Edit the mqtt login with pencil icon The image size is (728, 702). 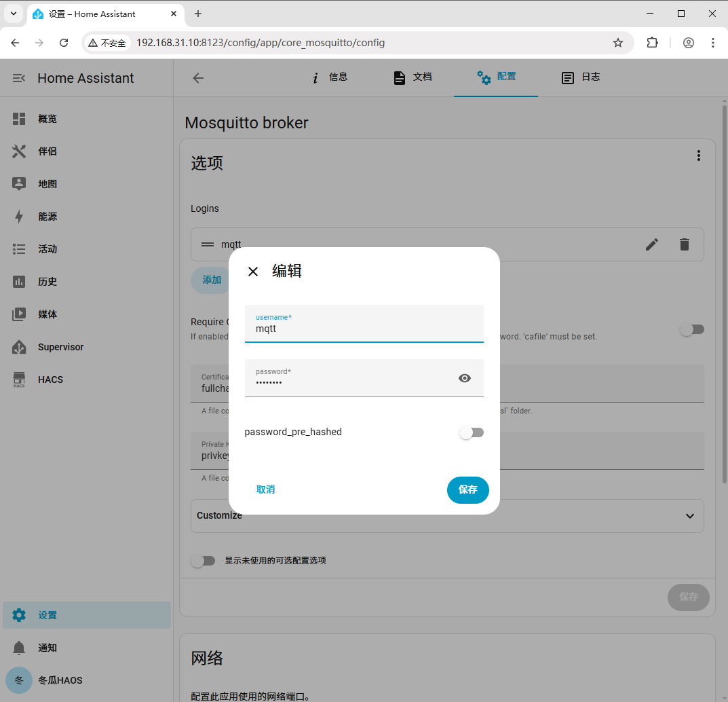coord(652,244)
